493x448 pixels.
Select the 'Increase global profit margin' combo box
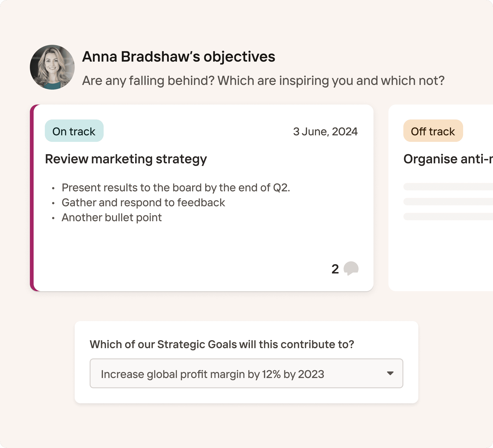click(x=246, y=373)
